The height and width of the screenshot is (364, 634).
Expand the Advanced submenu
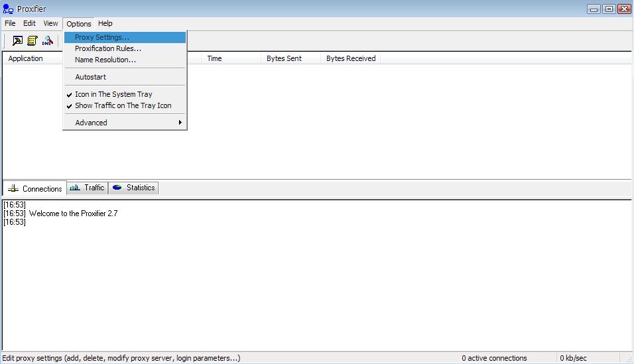(x=125, y=123)
